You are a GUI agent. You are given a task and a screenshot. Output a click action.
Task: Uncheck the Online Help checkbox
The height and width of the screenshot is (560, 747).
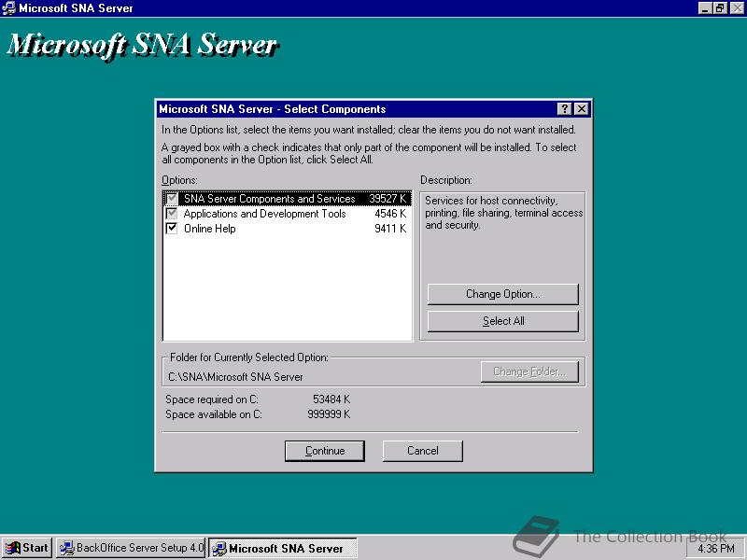172,228
